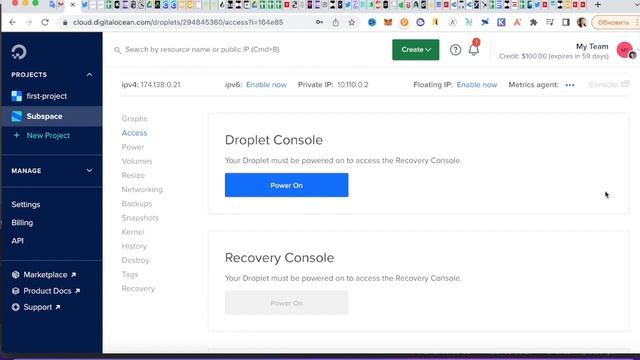The width and height of the screenshot is (640, 360).
Task: Open the Networking section
Action: tap(142, 189)
